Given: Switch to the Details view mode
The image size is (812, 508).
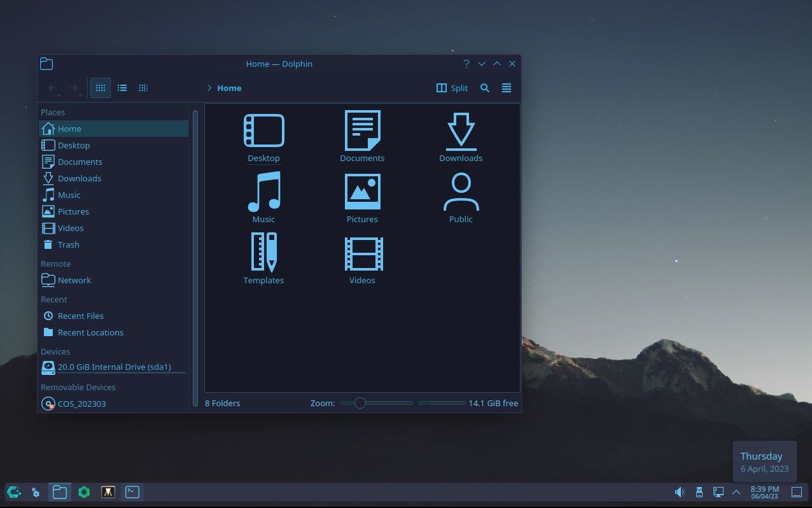Looking at the screenshot, I should tap(143, 88).
